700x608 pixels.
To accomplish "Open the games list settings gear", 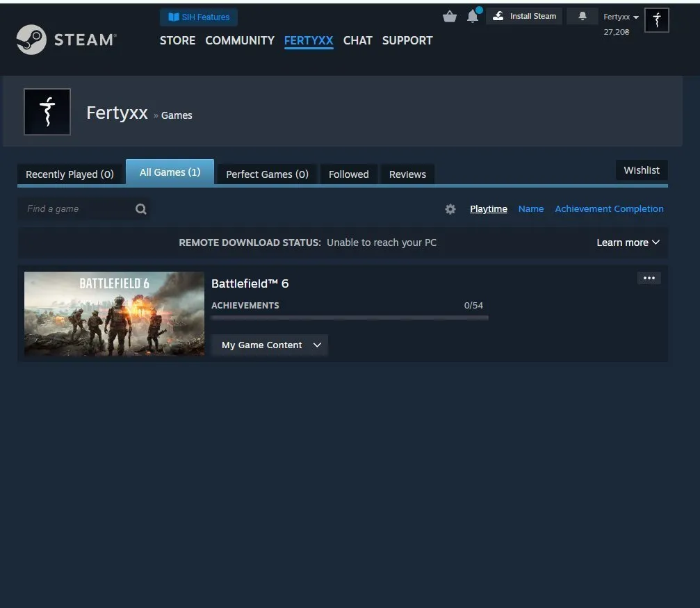I will (x=450, y=209).
